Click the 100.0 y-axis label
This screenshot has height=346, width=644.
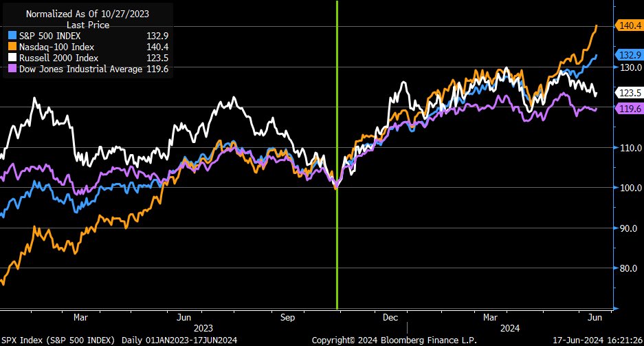[x=630, y=188]
